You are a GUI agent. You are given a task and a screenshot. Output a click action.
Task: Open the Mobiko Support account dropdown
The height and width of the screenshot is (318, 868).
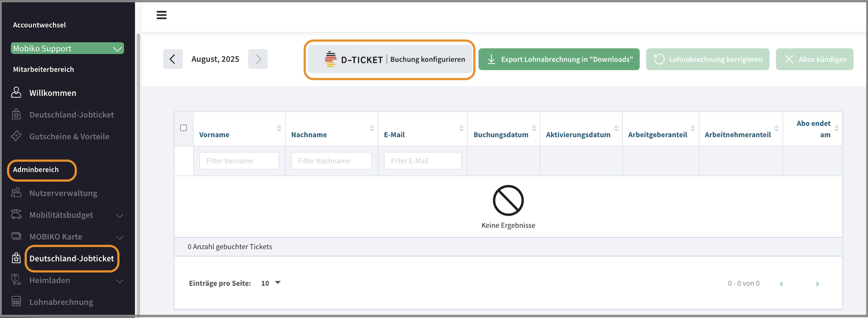pos(67,49)
